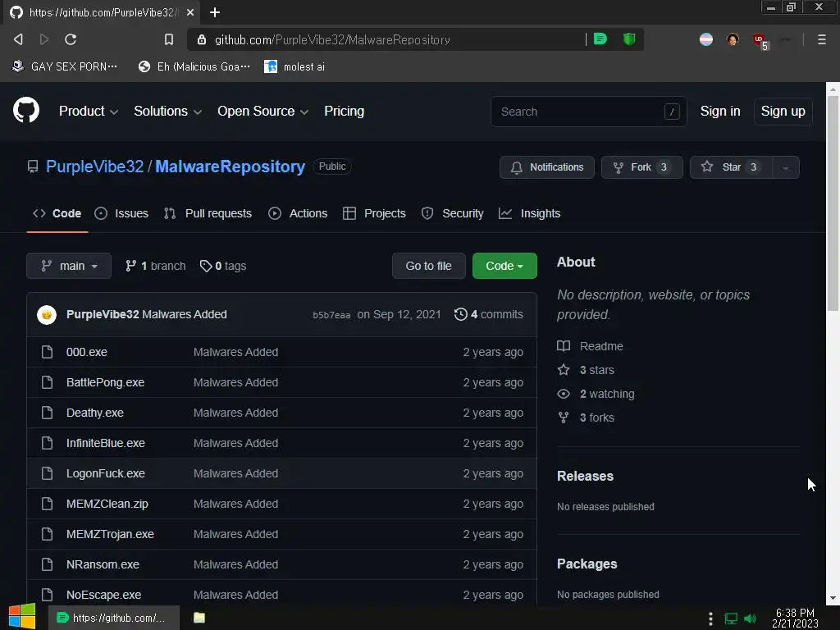Bookmark this page with the bookmark icon
Screen dimensions: 840x630
(x=169, y=39)
